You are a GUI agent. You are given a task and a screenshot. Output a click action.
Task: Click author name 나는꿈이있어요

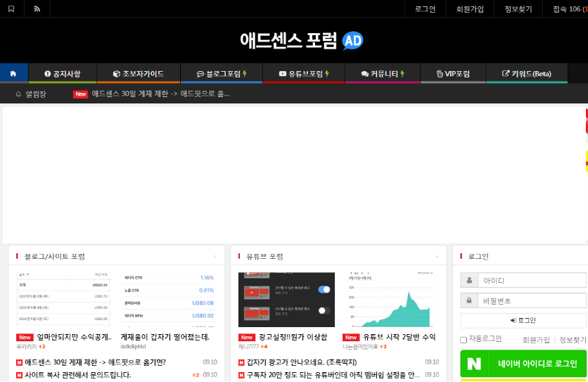pos(360,347)
